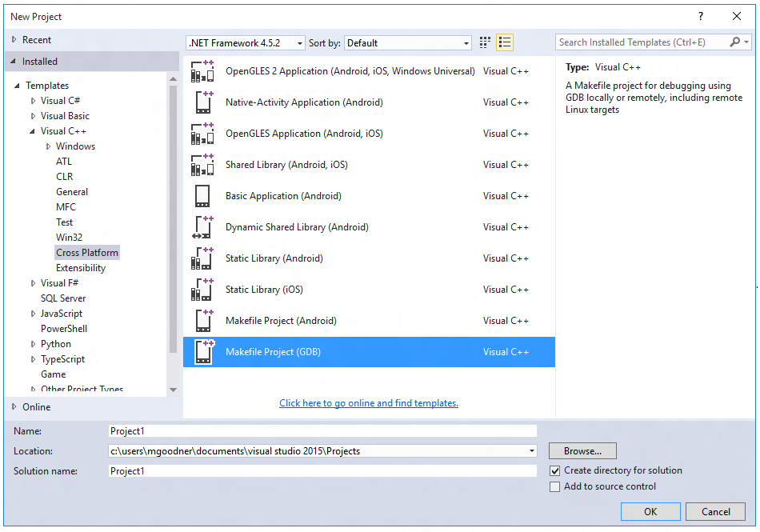
Task: Click the Dynamic Shared Library (Android) icon
Action: [202, 227]
